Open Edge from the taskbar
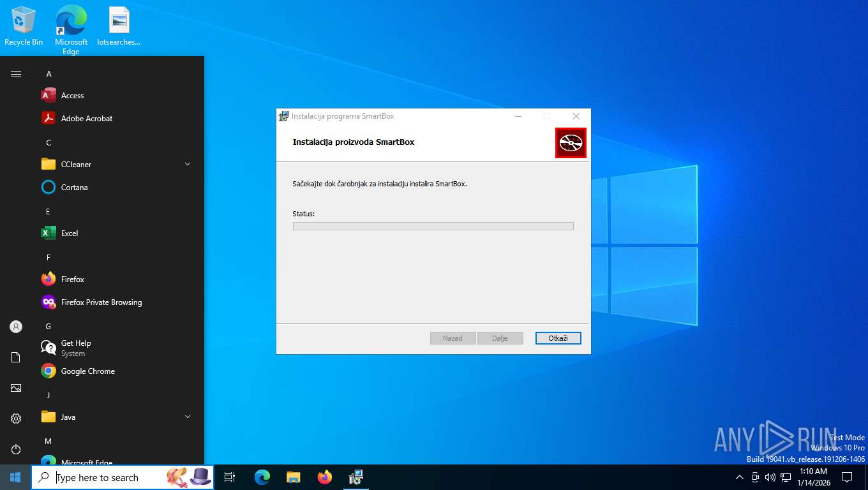 (x=262, y=477)
